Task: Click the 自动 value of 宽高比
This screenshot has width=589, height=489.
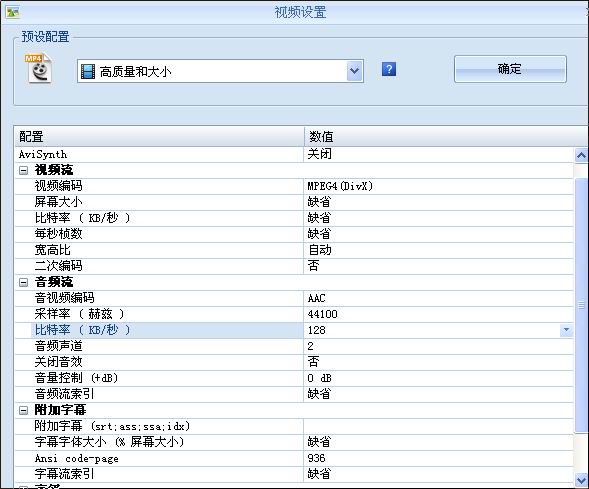Action: tap(320, 250)
